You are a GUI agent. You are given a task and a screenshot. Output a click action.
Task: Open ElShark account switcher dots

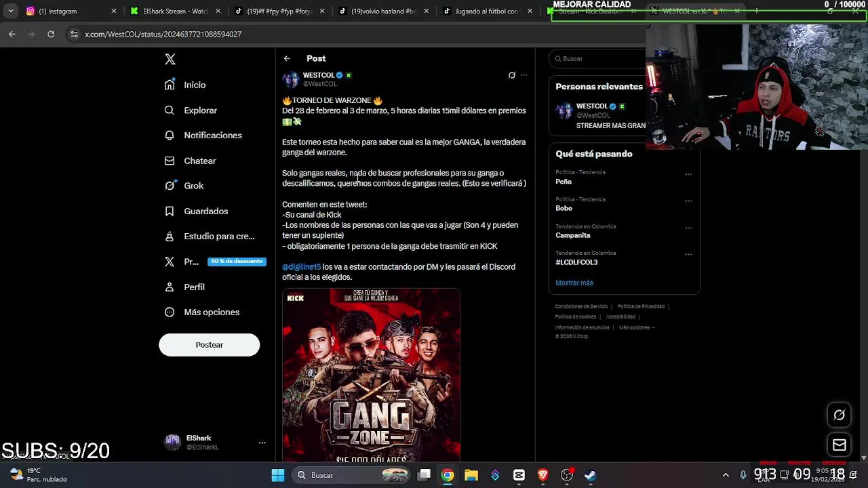pos(262,443)
